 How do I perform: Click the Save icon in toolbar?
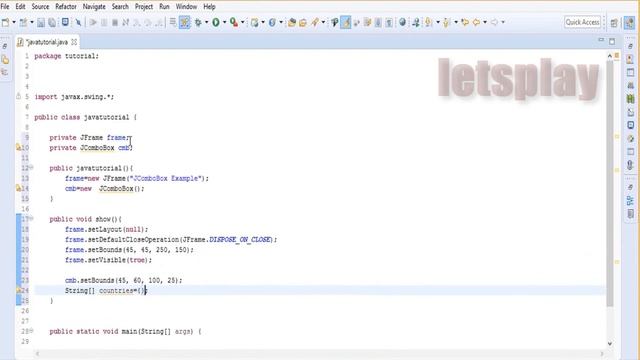[x=41, y=22]
